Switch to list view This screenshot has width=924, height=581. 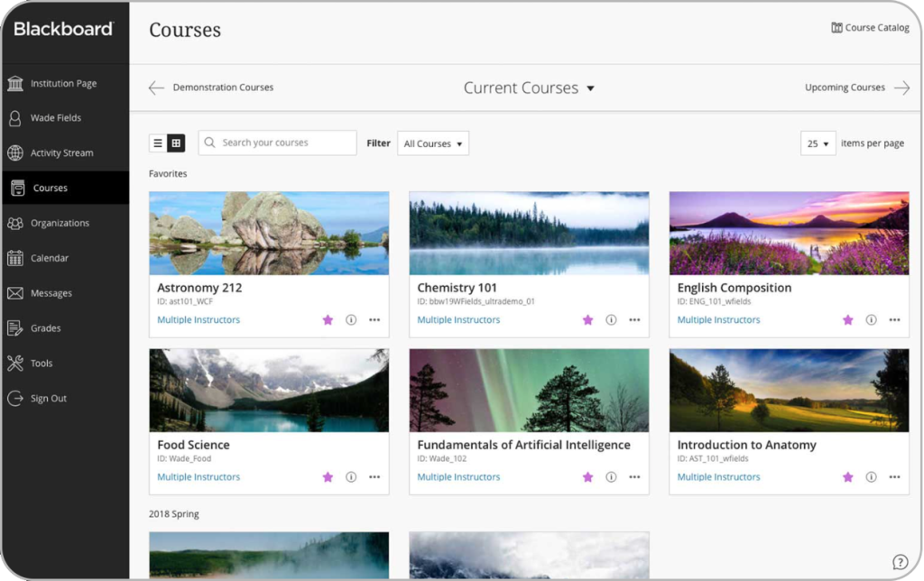(x=158, y=143)
